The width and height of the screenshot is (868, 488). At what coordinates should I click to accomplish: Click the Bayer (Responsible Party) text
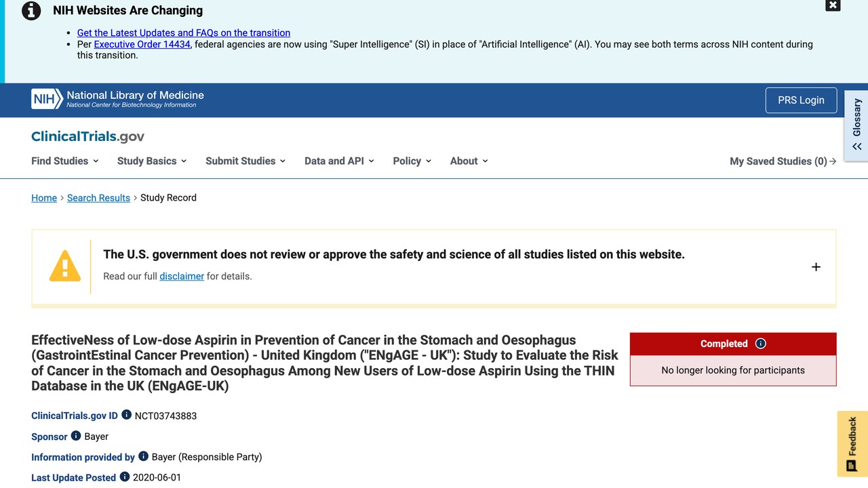point(207,457)
